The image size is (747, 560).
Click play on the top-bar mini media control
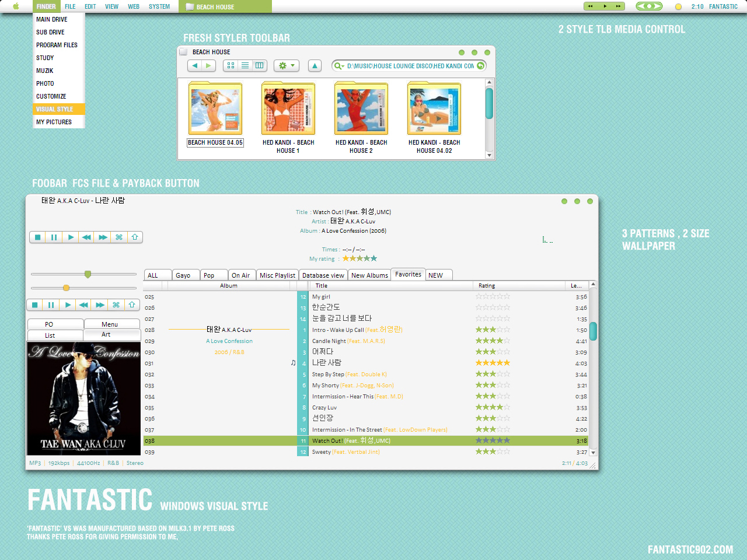click(x=605, y=6)
